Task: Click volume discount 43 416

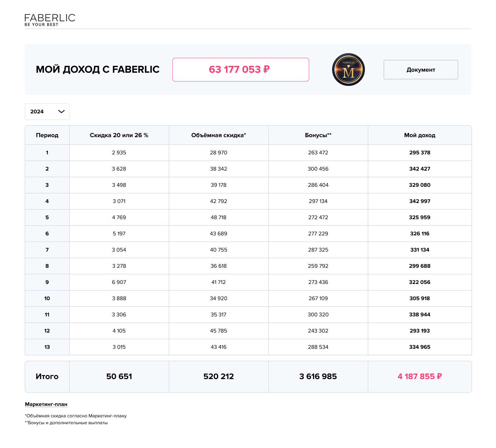Action: pyautogui.click(x=219, y=347)
